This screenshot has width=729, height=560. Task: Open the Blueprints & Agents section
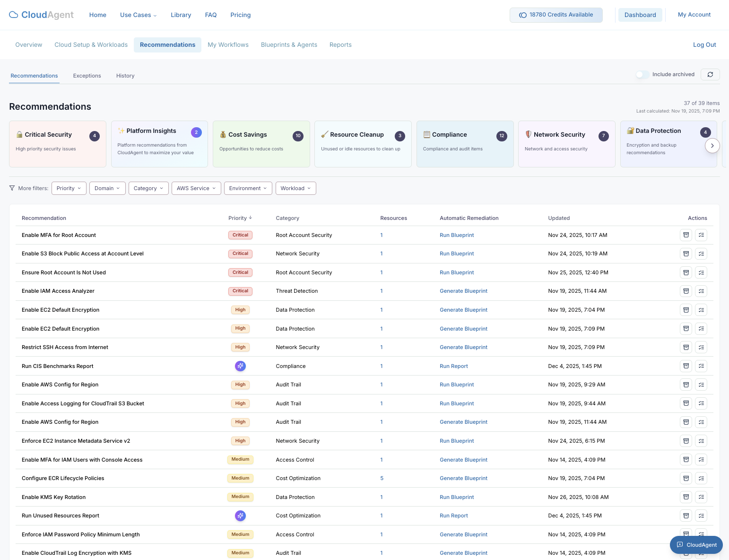pyautogui.click(x=289, y=44)
